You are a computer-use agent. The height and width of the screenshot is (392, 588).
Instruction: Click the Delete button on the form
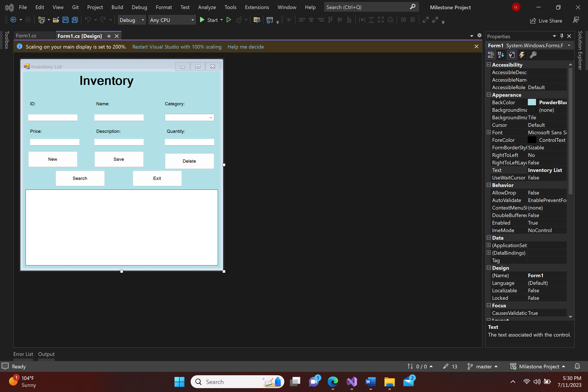(189, 161)
